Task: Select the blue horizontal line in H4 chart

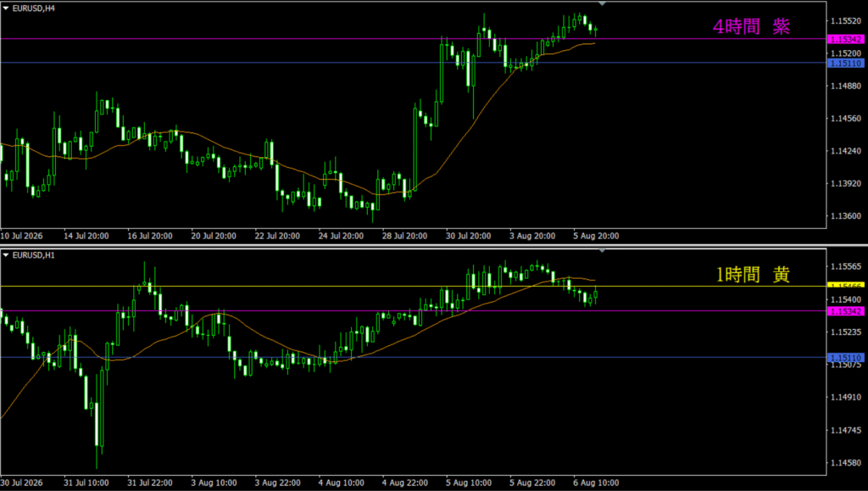Action: 413,63
